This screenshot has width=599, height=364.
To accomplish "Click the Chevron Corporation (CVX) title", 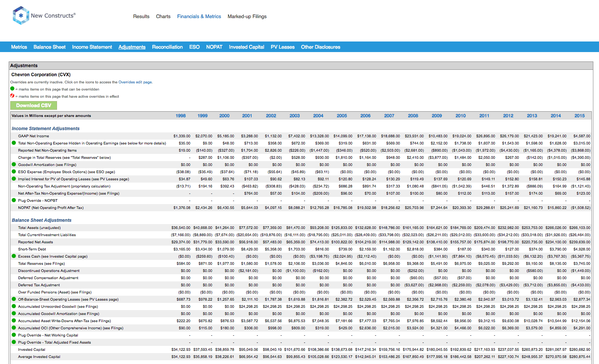I will click(41, 75).
